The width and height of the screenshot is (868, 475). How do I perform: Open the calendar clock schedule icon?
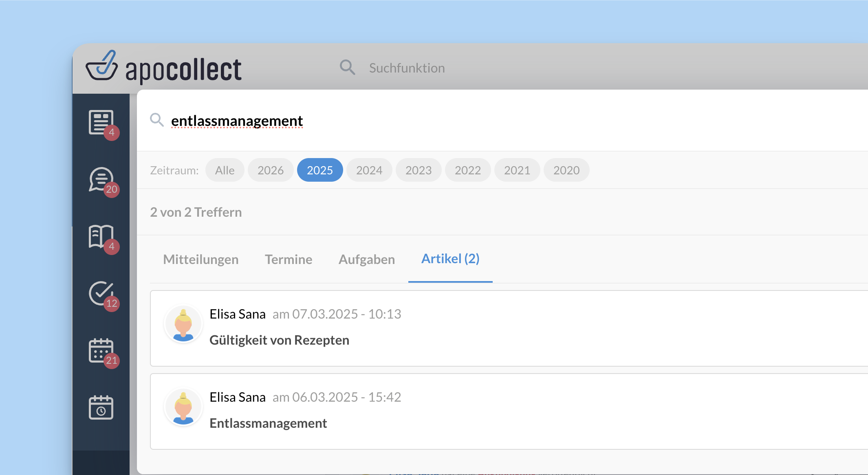(x=101, y=407)
